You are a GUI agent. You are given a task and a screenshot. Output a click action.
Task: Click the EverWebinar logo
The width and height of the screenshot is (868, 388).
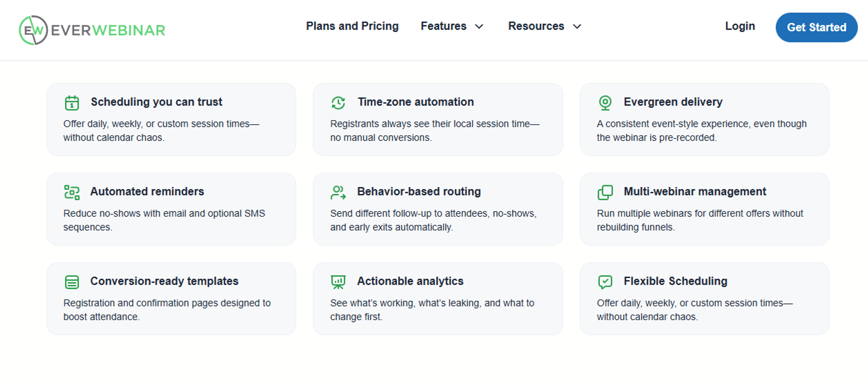[92, 30]
